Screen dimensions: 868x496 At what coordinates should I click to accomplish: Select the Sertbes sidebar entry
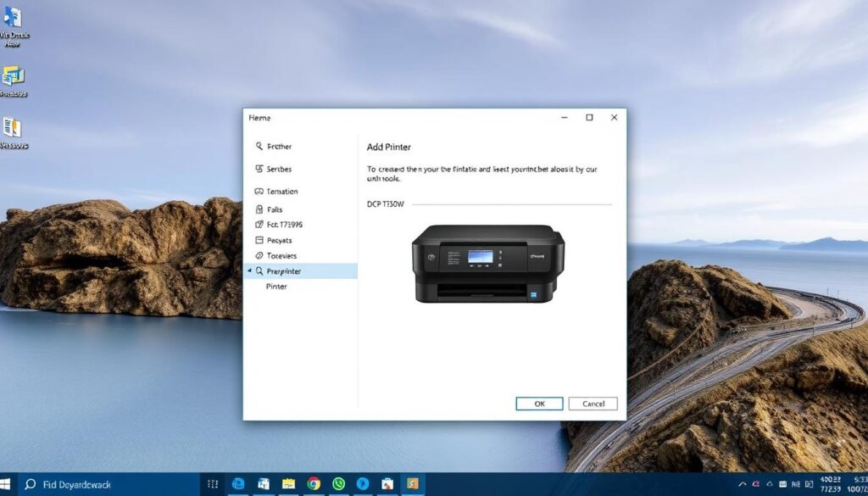(x=278, y=169)
